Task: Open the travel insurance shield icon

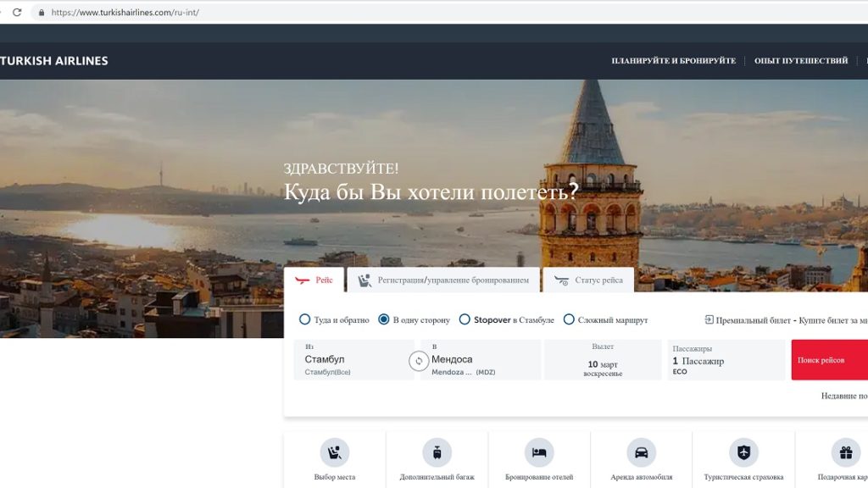Action: [743, 452]
